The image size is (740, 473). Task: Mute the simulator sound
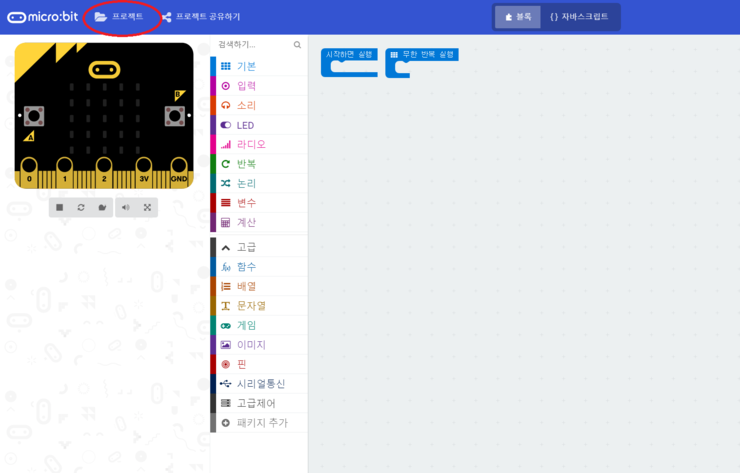(x=126, y=207)
